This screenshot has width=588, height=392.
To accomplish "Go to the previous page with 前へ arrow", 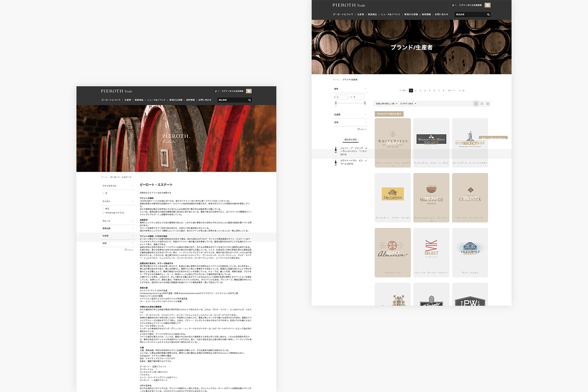I will (403, 91).
